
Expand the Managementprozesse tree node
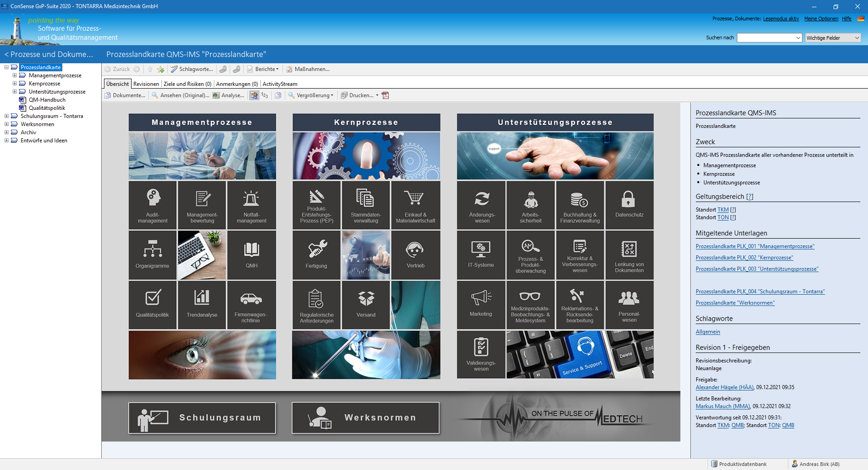(14, 75)
